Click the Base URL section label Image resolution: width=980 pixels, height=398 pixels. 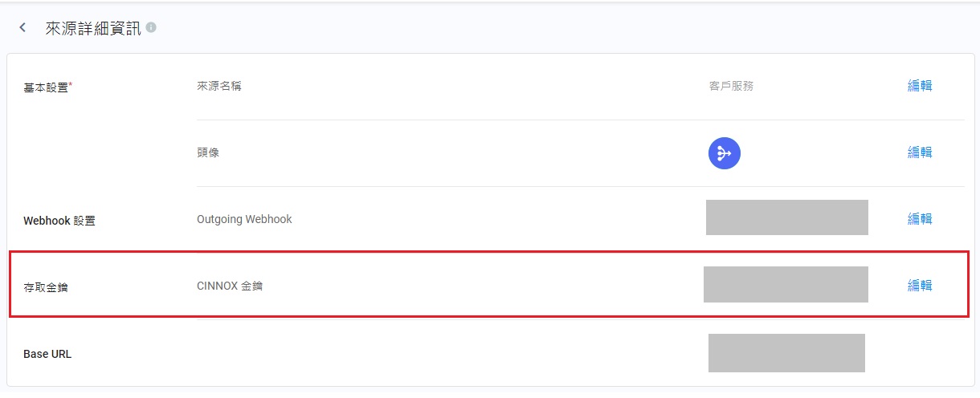(x=47, y=354)
